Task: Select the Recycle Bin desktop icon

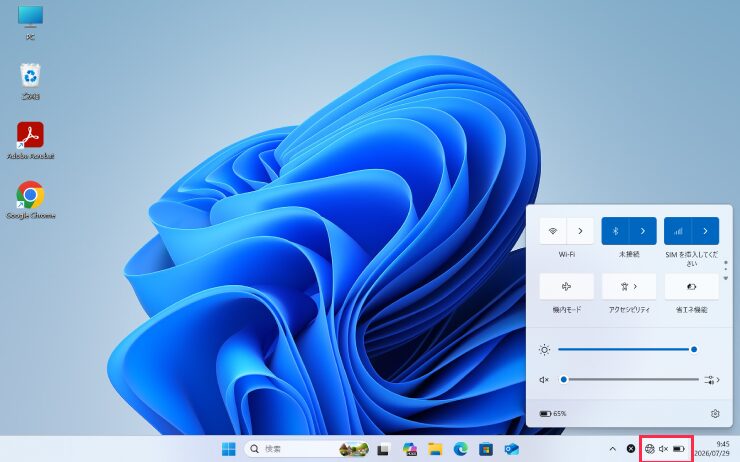Action: tap(30, 82)
